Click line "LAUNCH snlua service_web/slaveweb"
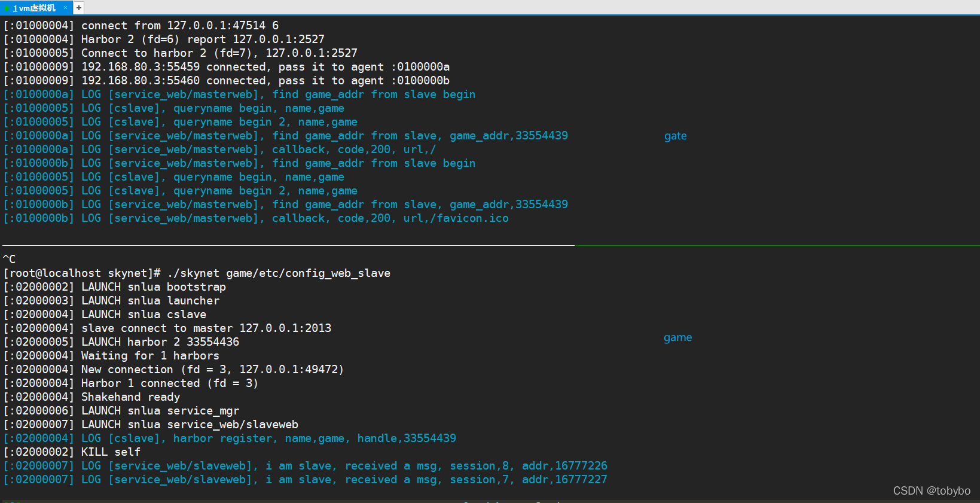Image resolution: width=980 pixels, height=503 pixels. pos(151,425)
